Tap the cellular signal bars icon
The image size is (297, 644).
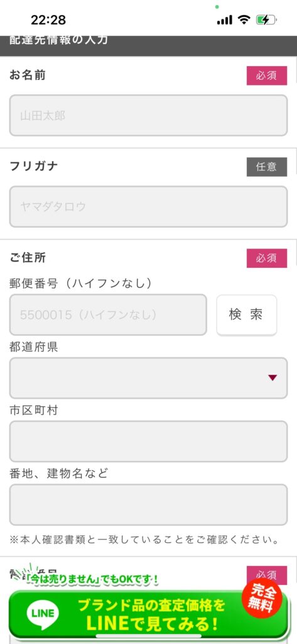(224, 19)
